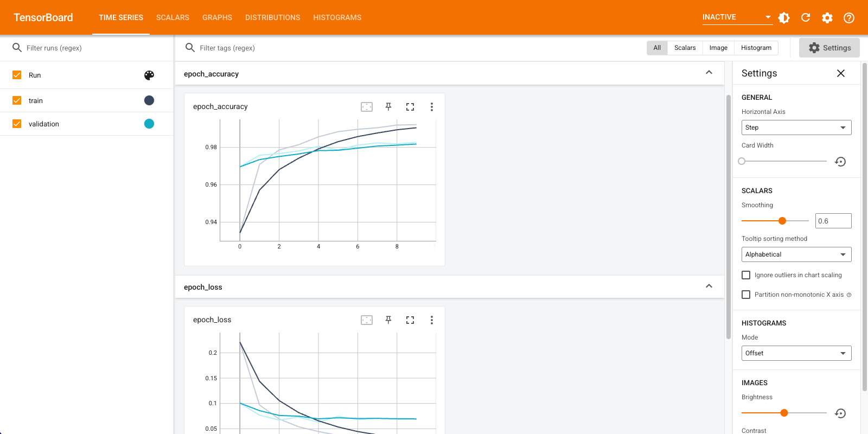Reset Card Width to default
The height and width of the screenshot is (434, 868).
(840, 162)
